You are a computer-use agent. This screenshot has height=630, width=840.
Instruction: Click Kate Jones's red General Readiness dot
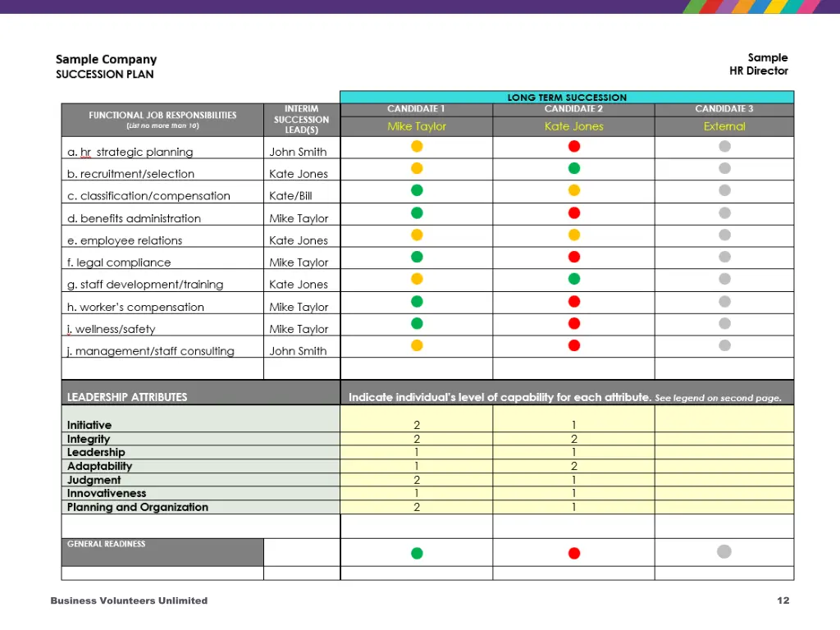tap(574, 553)
